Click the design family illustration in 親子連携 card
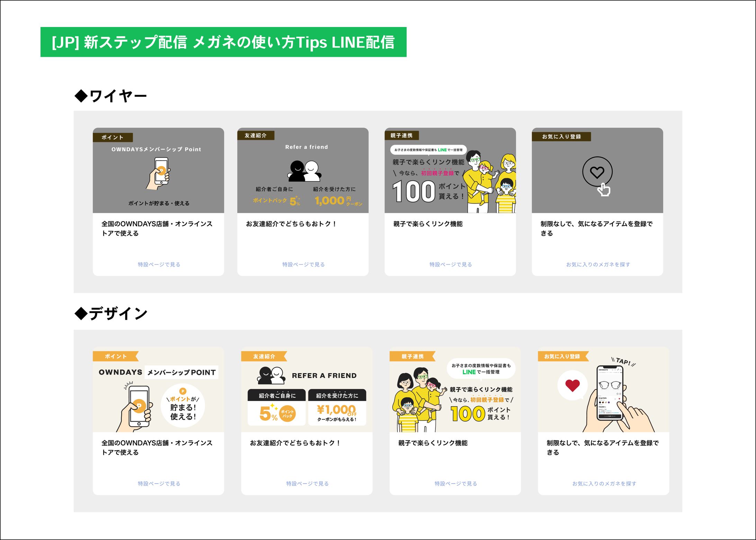Viewport: 756px width, 540px height. pyautogui.click(x=419, y=400)
